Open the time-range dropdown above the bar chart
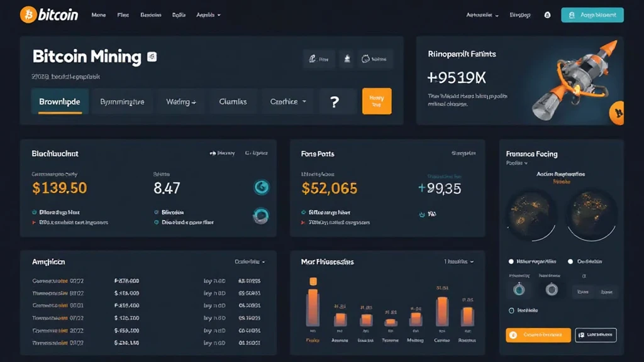Viewport: 644px width, 362px height. coord(458,262)
